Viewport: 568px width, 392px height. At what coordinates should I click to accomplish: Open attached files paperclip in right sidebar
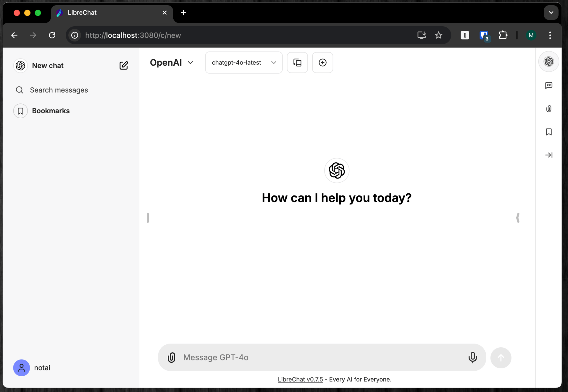(548, 109)
